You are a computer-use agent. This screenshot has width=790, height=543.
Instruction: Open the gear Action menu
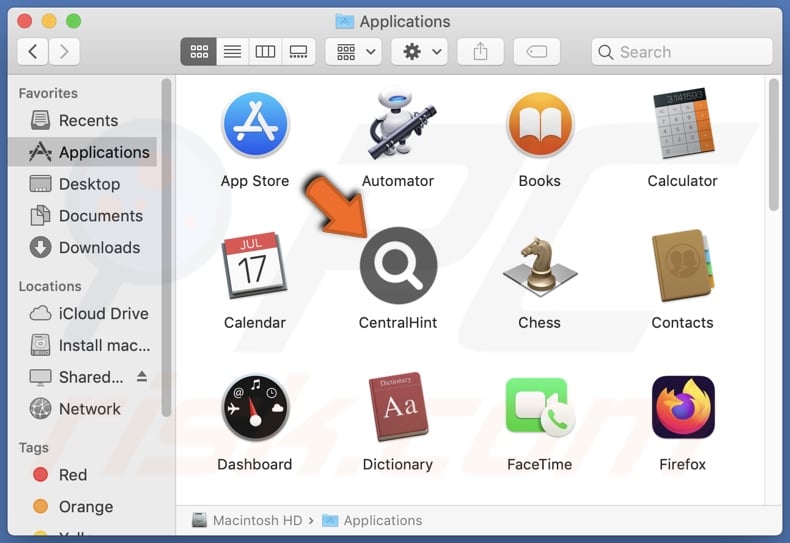tap(420, 51)
